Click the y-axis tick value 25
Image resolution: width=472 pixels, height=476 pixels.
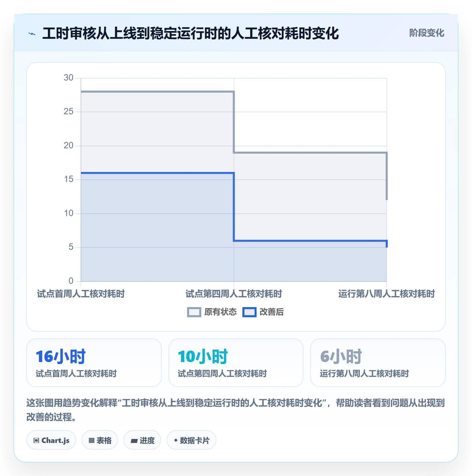[68, 112]
